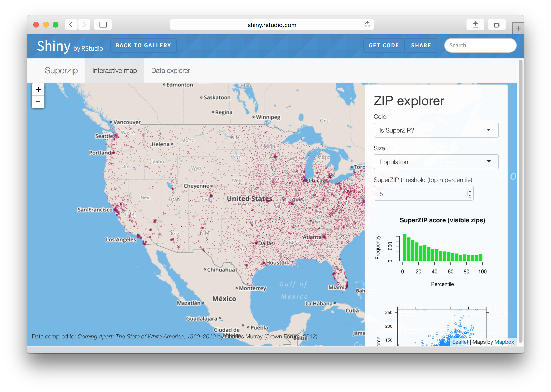Navigate forward in browser history
The image size is (551, 392).
click(84, 24)
